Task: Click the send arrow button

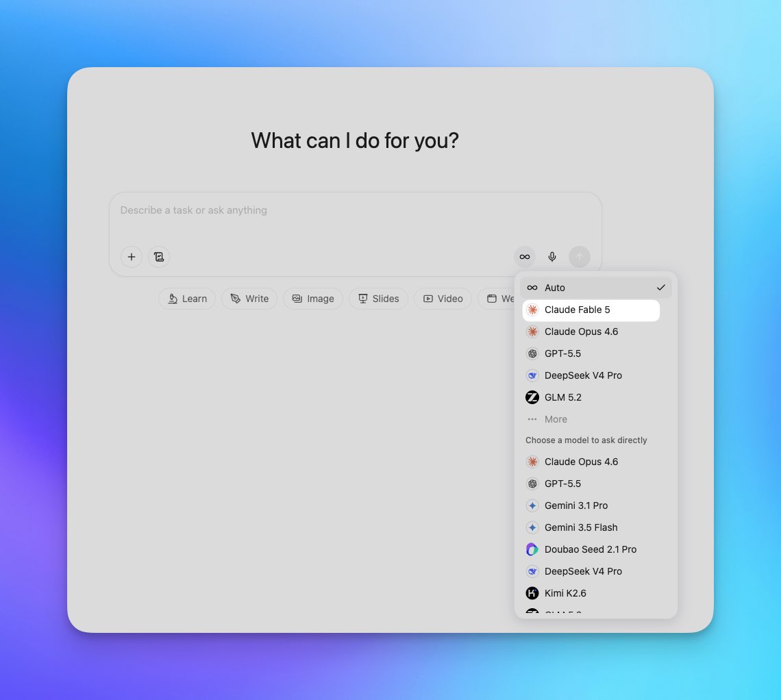Action: 580,257
